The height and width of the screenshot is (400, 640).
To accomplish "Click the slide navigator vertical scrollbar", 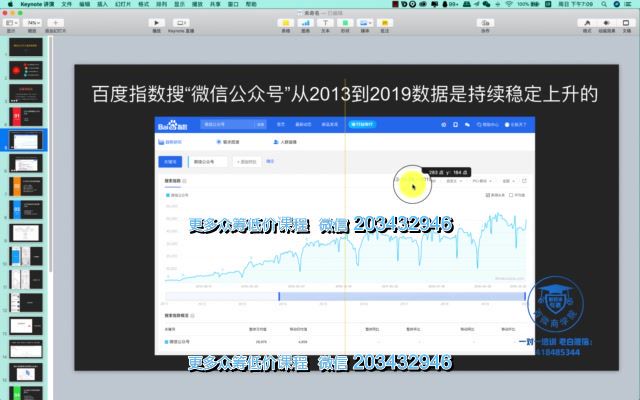I will coord(51,153).
